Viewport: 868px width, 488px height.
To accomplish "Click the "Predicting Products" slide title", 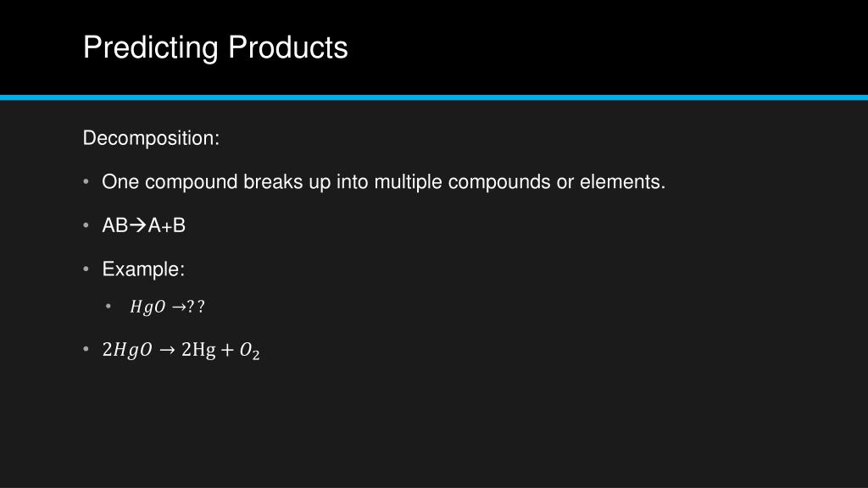I will (215, 47).
